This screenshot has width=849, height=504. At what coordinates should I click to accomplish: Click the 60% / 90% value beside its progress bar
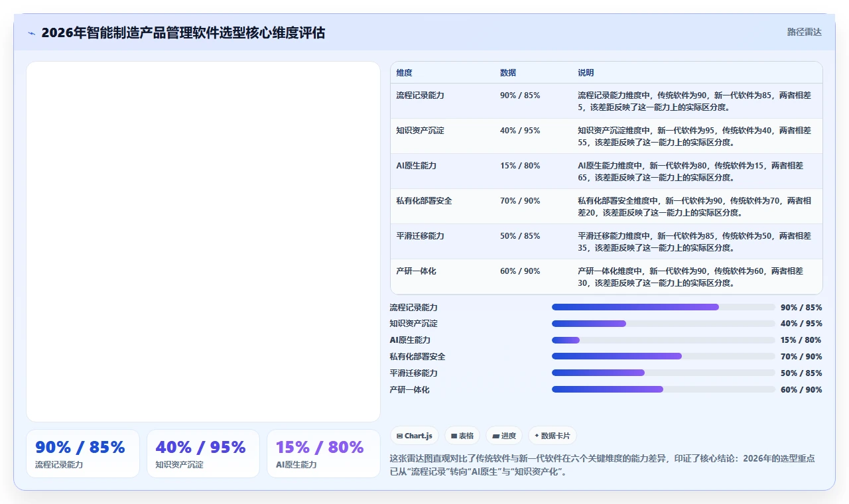(x=801, y=389)
